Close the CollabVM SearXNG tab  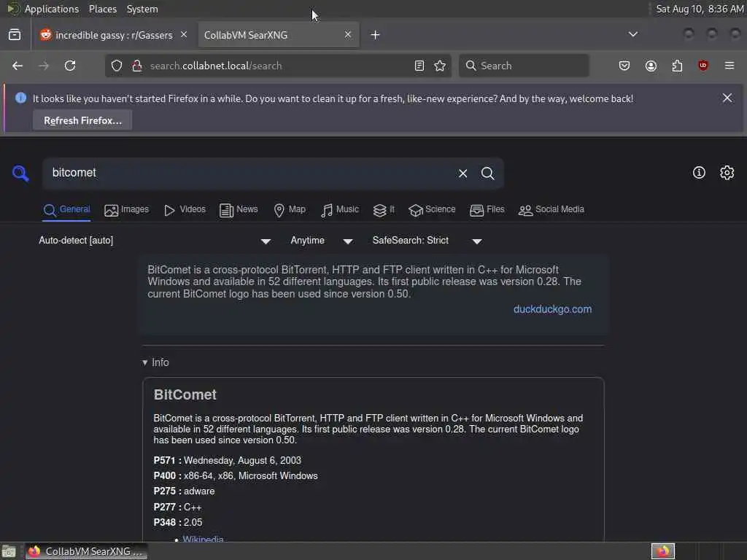click(x=348, y=35)
